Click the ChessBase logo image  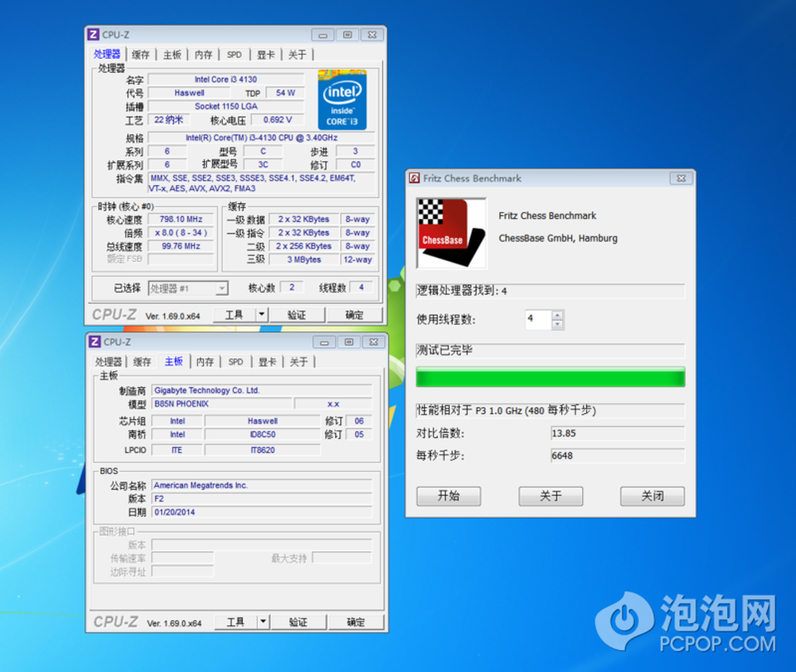pyautogui.click(x=451, y=233)
